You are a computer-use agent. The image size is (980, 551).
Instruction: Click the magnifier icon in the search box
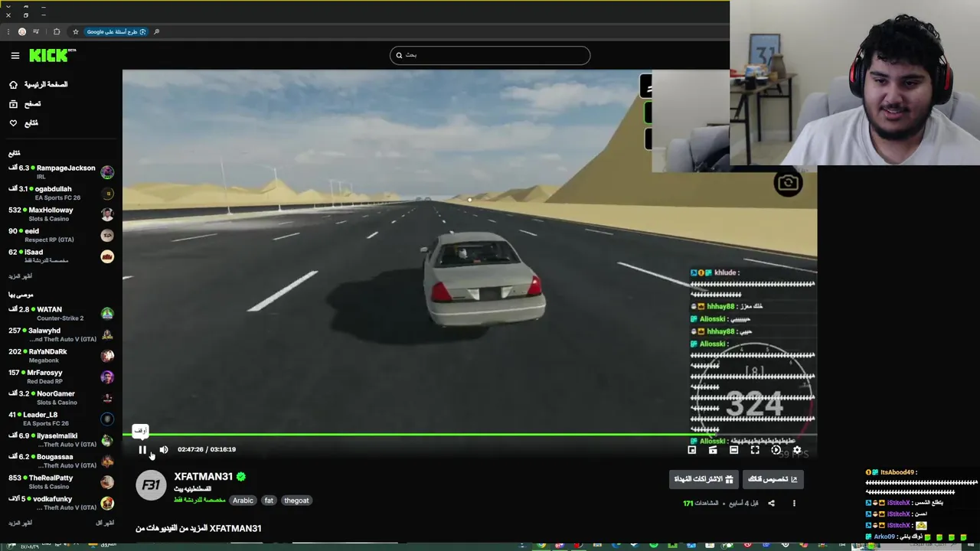[399, 55]
